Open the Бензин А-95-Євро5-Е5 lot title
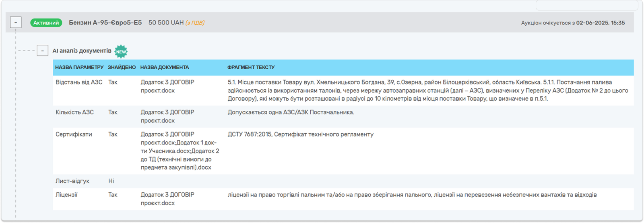 click(105, 23)
